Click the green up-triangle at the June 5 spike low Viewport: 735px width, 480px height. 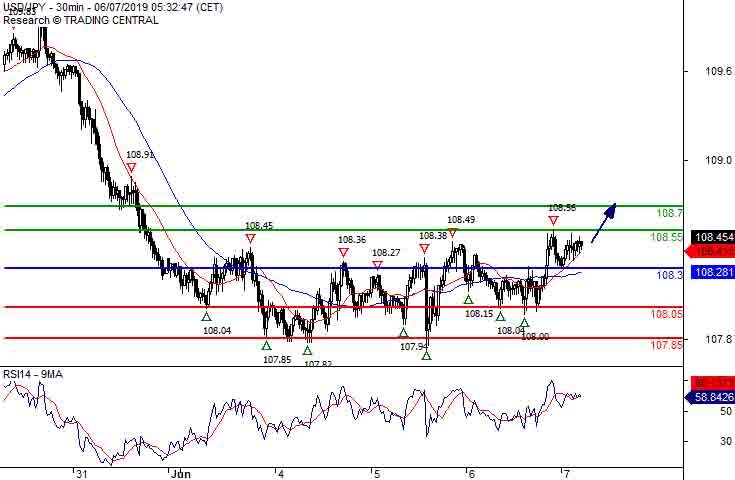click(426, 355)
